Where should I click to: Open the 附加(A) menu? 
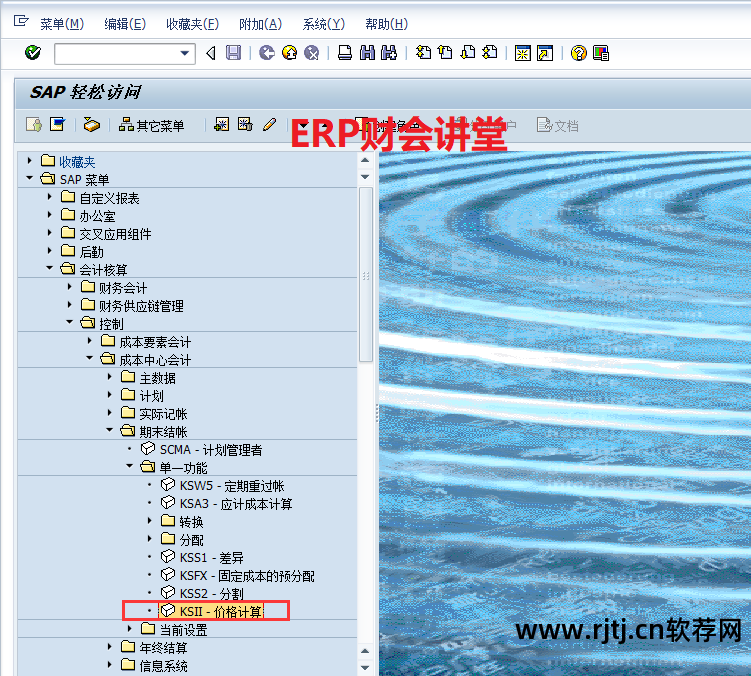coord(260,24)
